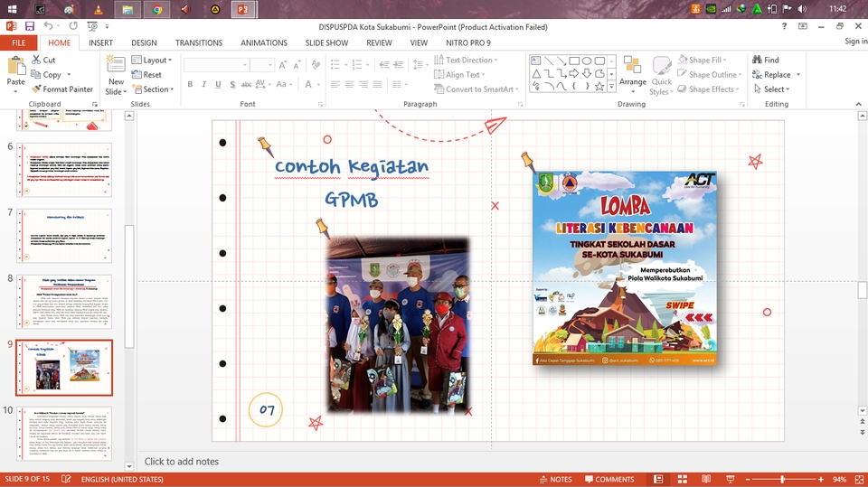Toggle Center paragraph alignment

[349, 84]
